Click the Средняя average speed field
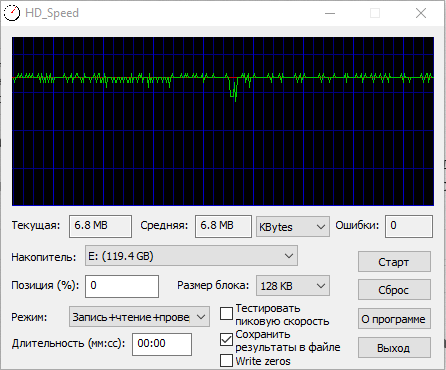The height and width of the screenshot is (370, 446). [x=223, y=226]
